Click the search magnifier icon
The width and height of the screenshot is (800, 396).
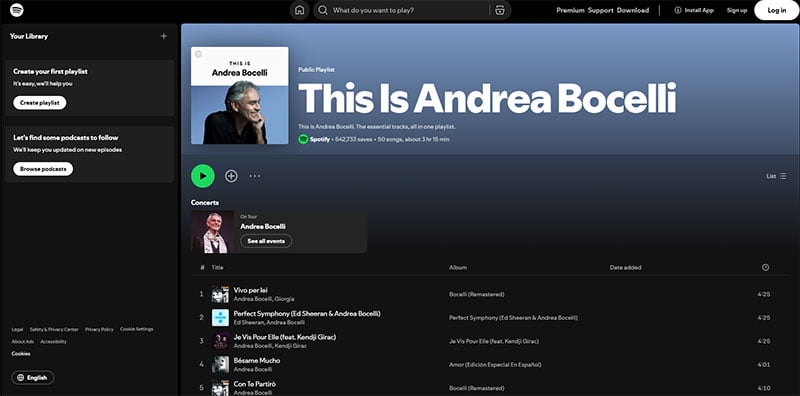pyautogui.click(x=322, y=10)
